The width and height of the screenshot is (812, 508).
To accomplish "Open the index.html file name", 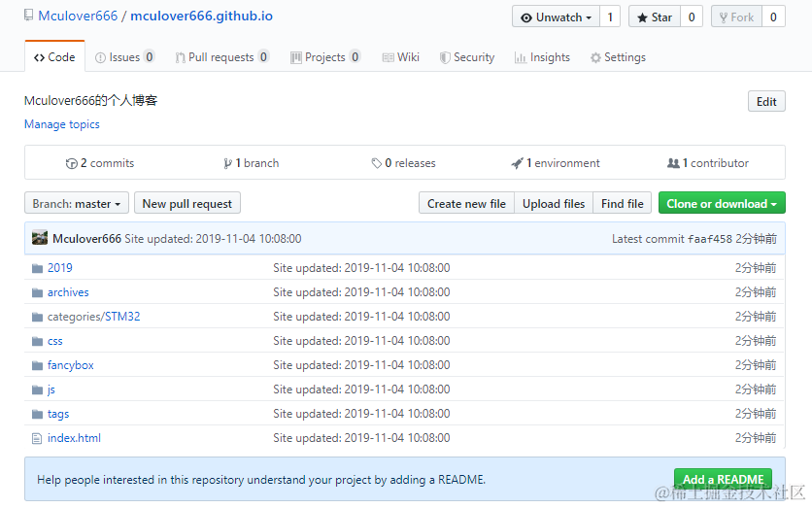I will (x=74, y=438).
